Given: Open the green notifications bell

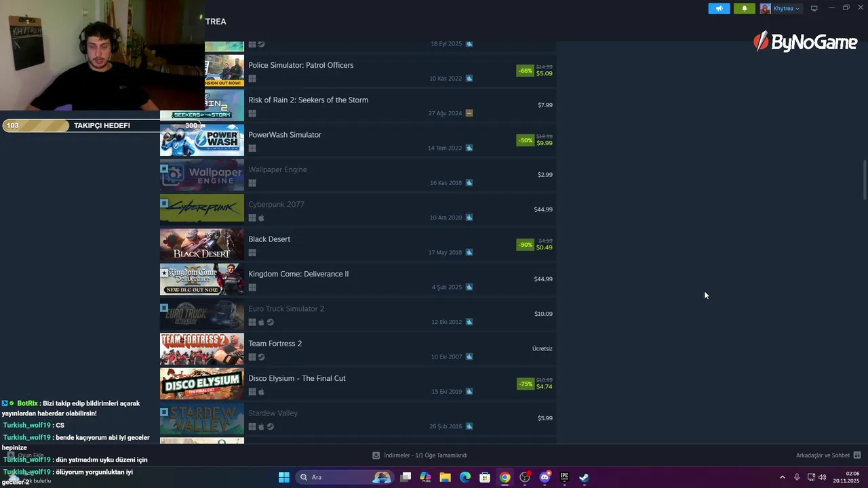Looking at the screenshot, I should click(744, 8).
